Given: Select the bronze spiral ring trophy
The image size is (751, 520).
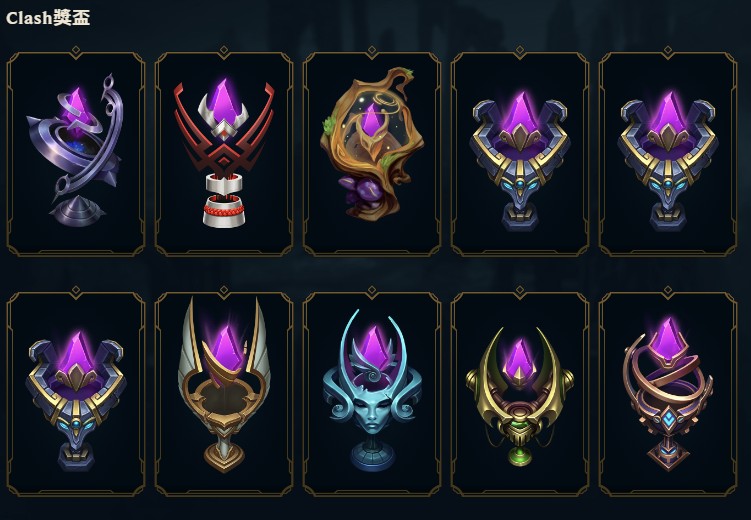Looking at the screenshot, I should [x=668, y=394].
